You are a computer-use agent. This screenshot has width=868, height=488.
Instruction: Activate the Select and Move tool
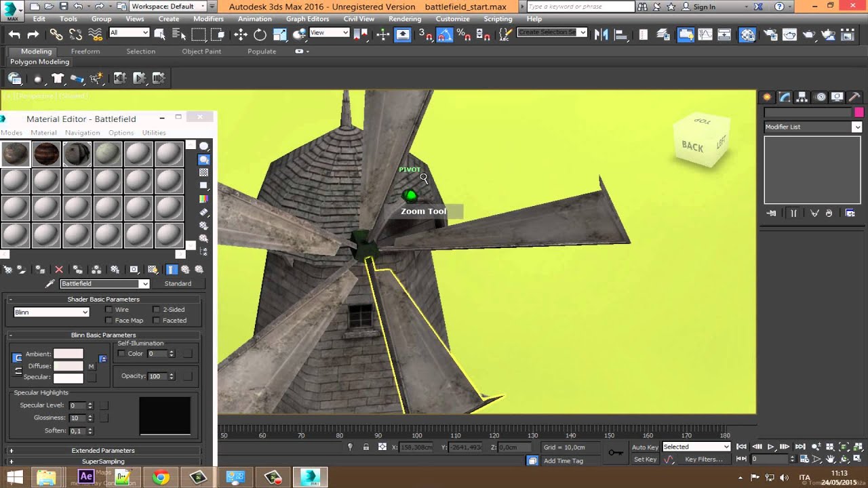241,35
